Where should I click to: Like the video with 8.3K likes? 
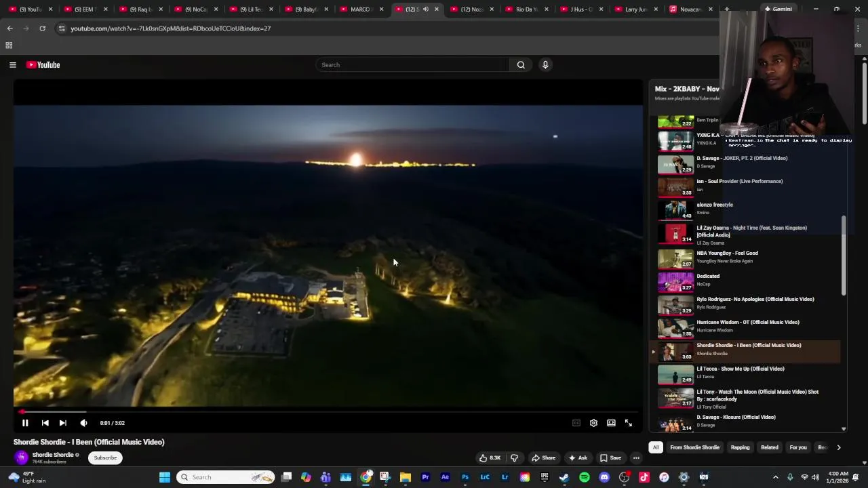click(490, 458)
